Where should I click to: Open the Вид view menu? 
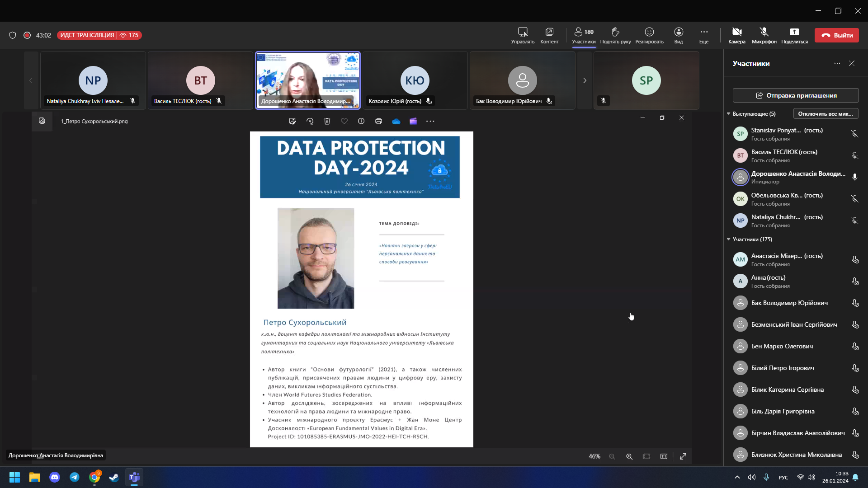tap(678, 32)
